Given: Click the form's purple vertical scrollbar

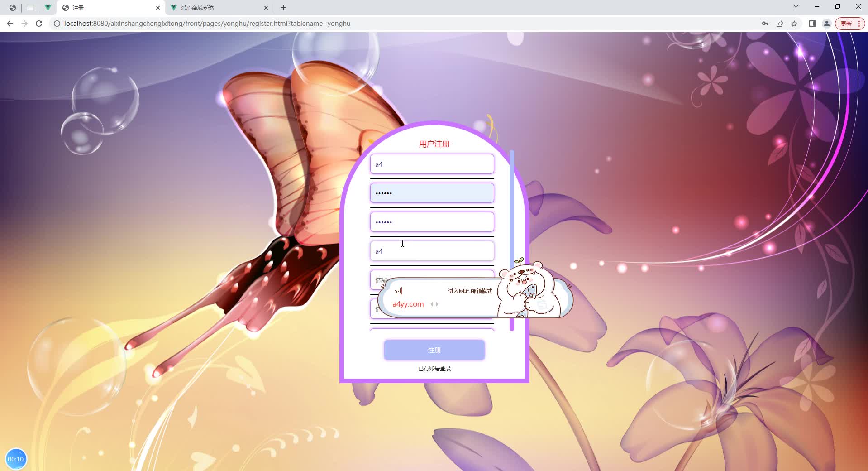Looking at the screenshot, I should [x=512, y=240].
